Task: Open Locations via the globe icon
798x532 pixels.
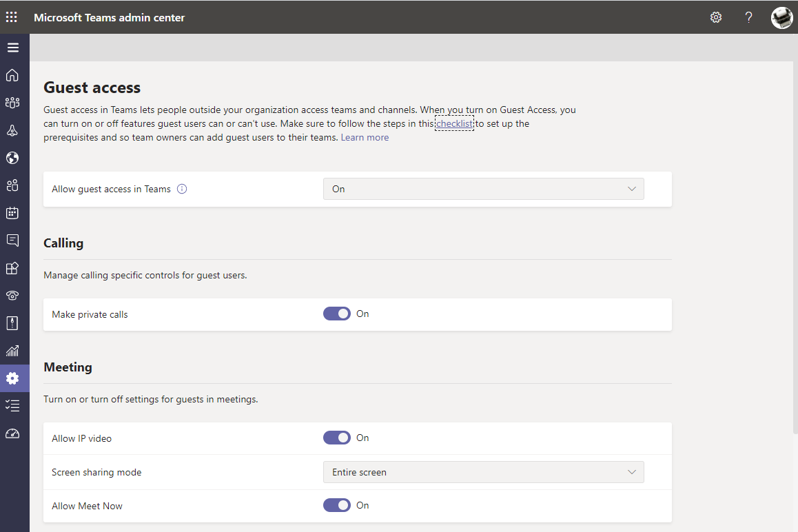Action: [x=12, y=158]
